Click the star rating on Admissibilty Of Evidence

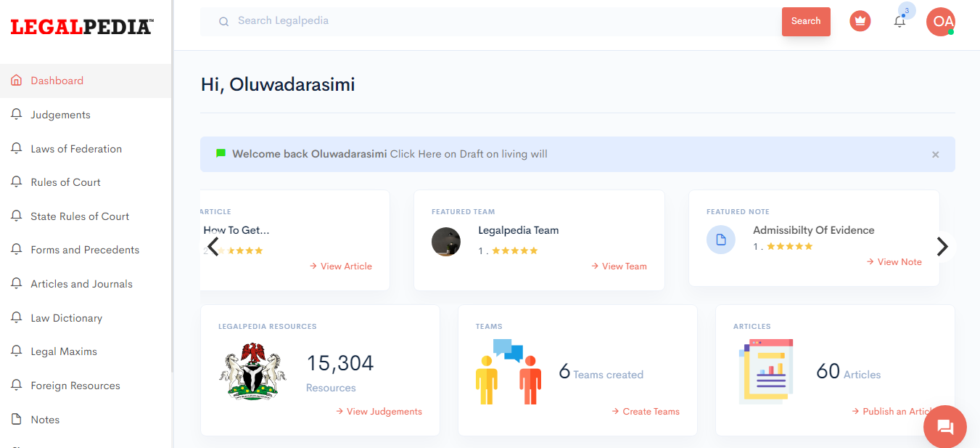click(x=790, y=246)
